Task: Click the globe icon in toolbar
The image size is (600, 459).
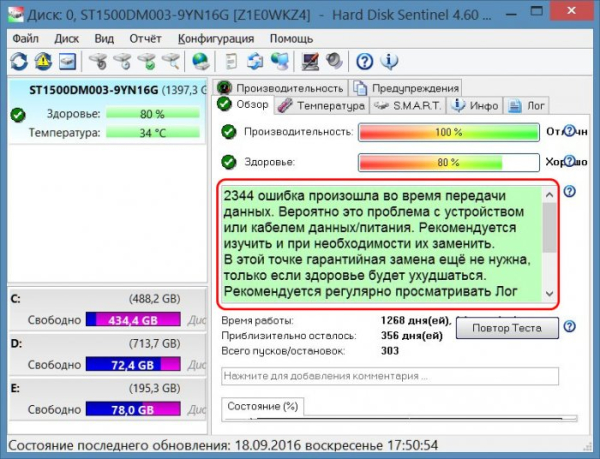Action: click(200, 62)
